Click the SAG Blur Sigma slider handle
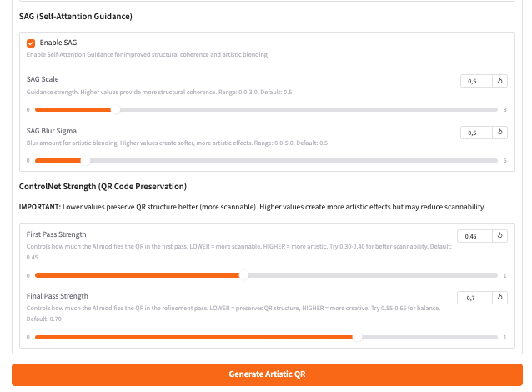The image size is (532, 392). click(x=85, y=160)
